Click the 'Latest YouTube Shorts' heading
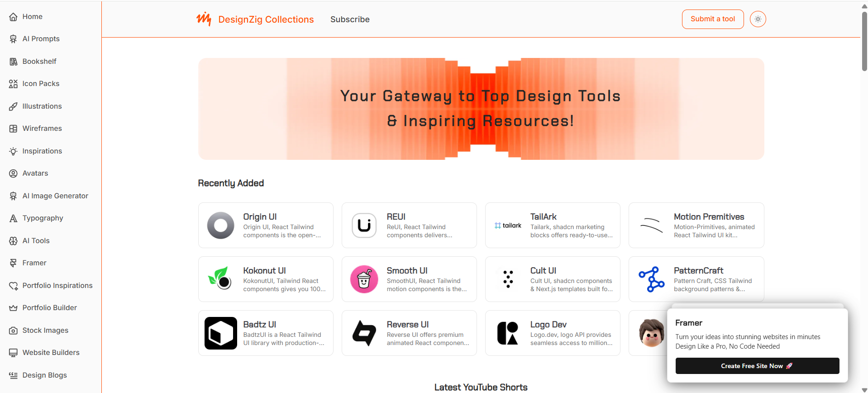868x393 pixels. (481, 387)
